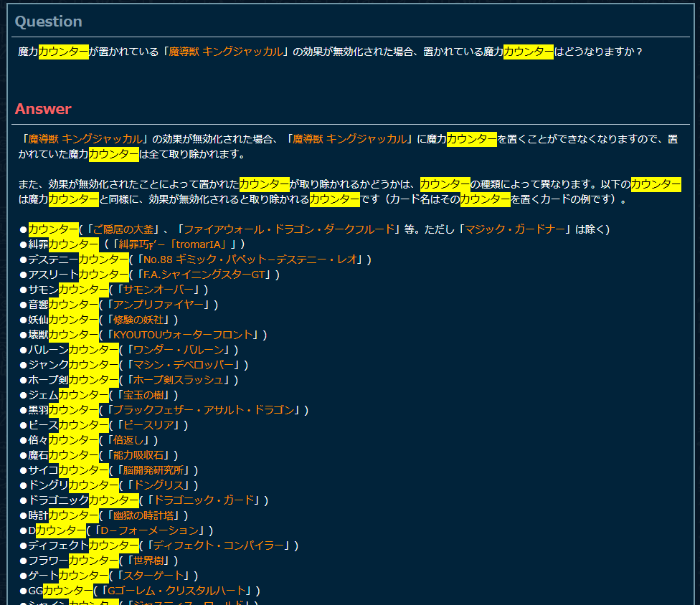The height and width of the screenshot is (605, 700).
Task: Open 幽獄の時計塔 card link
Action: coord(143,516)
